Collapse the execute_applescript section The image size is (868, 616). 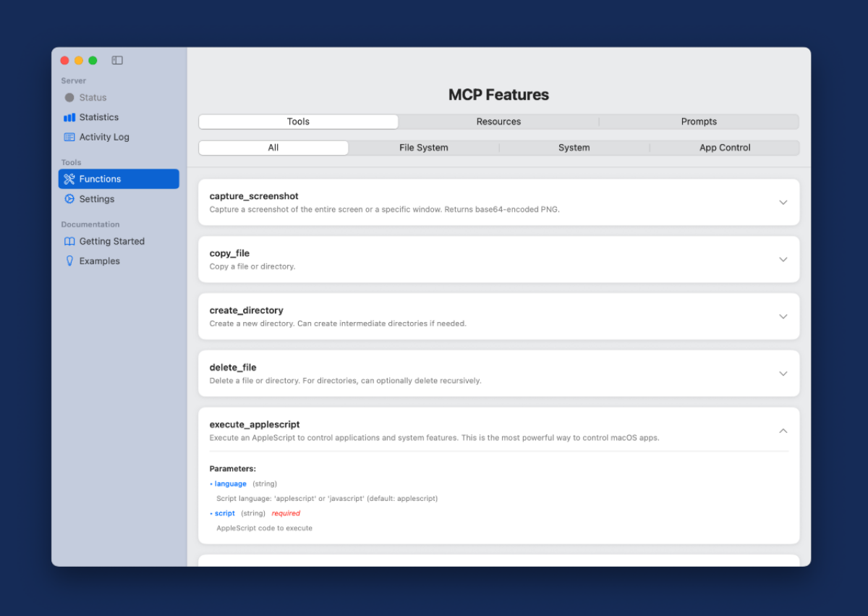[x=783, y=431]
